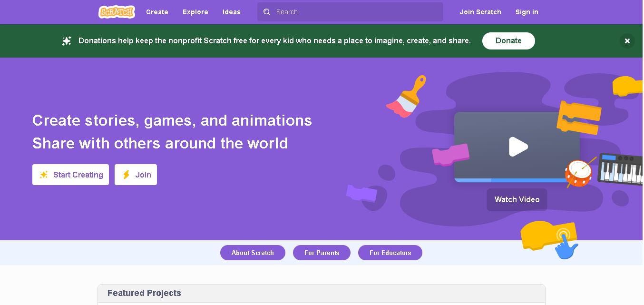
Task: Open the About Scratch page
Action: point(253,253)
